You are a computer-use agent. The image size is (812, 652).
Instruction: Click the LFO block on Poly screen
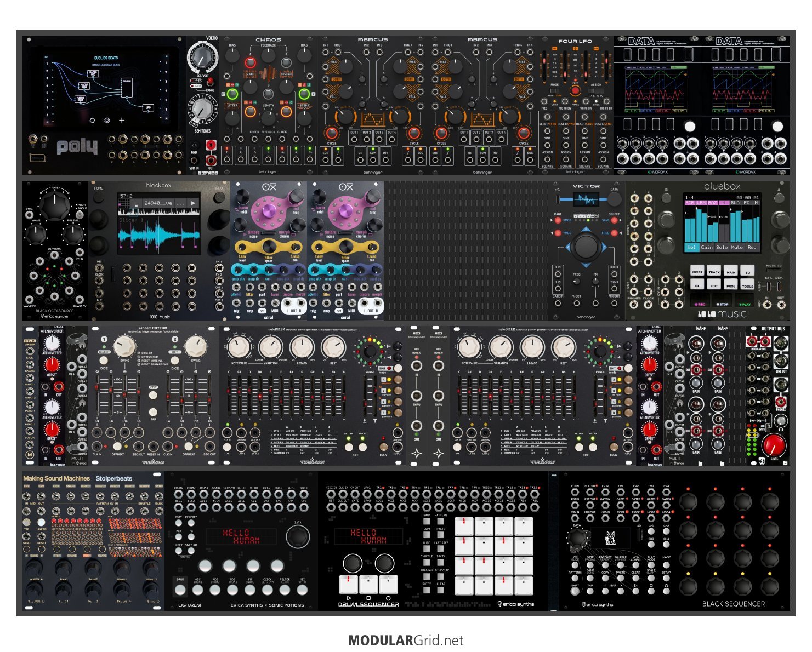click(148, 107)
